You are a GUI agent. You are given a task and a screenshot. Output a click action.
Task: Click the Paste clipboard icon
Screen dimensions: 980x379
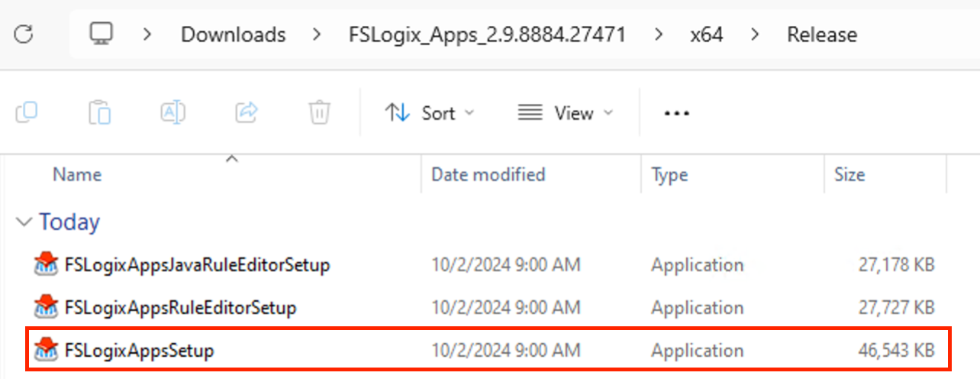tap(100, 113)
